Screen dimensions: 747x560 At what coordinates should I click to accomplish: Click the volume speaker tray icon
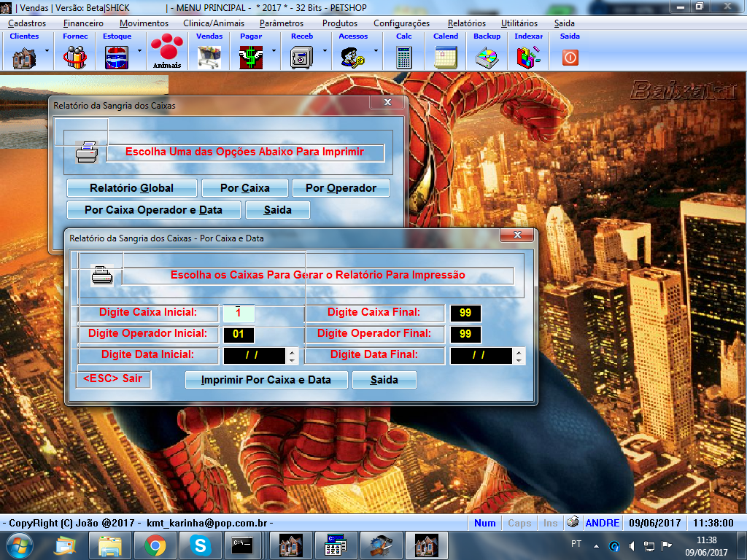[x=631, y=546]
